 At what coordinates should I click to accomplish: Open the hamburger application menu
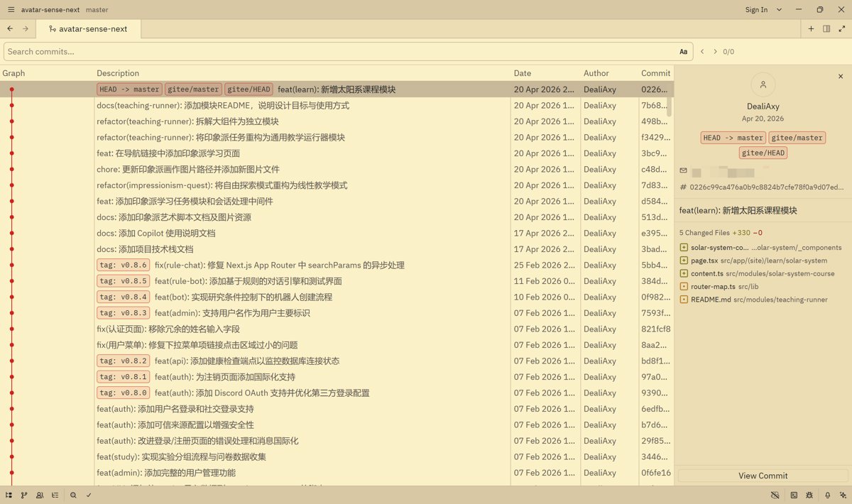10,10
